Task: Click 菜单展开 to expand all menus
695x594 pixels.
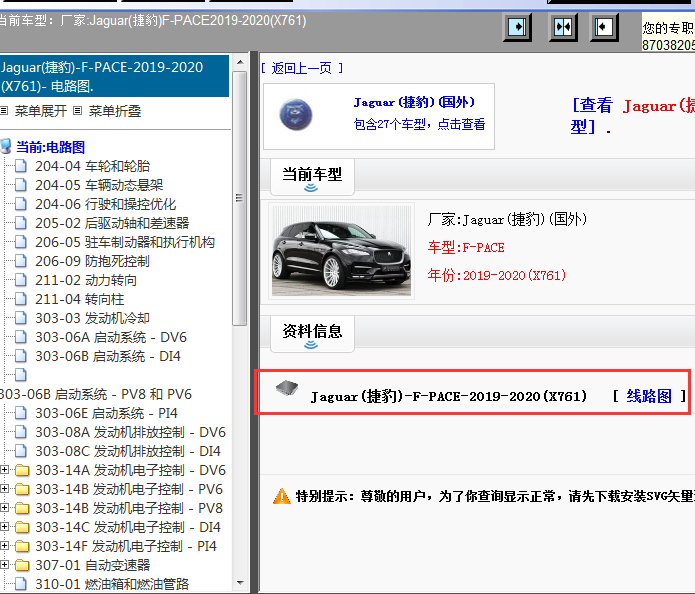Action: 40,111
